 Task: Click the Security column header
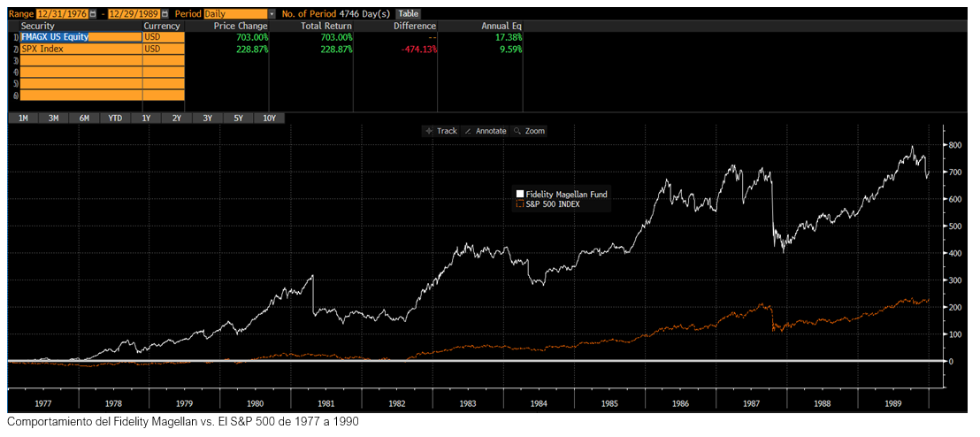coord(37,26)
